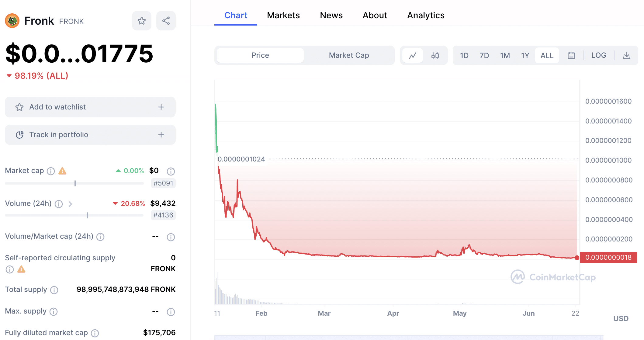Viewport: 644px width, 340px height.
Task: Expand the Volume (24h) details chevron
Action: [70, 204]
